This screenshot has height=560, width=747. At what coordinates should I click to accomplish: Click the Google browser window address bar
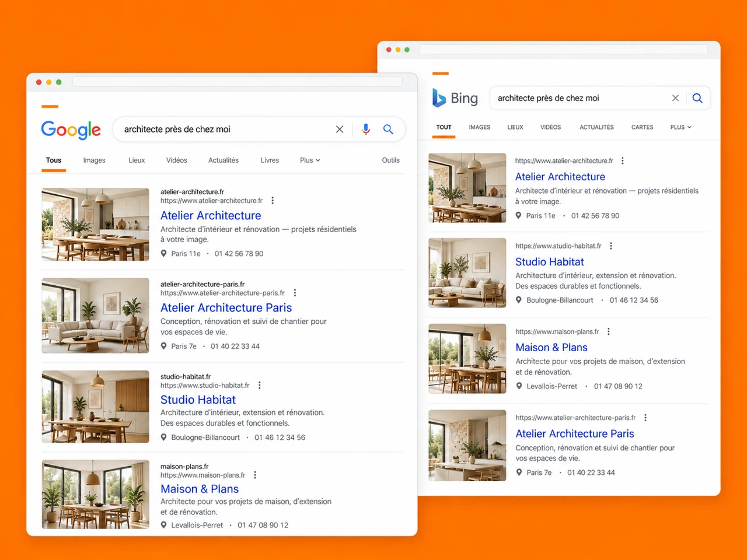(238, 82)
